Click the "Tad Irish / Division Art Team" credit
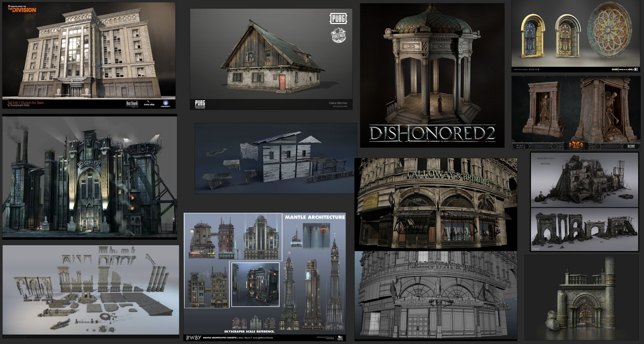This screenshot has height=344, width=644. pyautogui.click(x=26, y=103)
